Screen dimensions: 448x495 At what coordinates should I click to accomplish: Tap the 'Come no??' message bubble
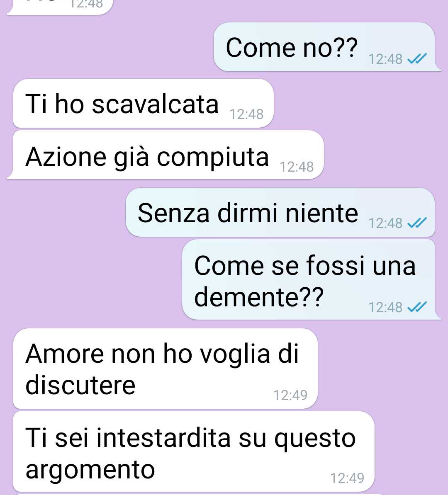point(325,47)
